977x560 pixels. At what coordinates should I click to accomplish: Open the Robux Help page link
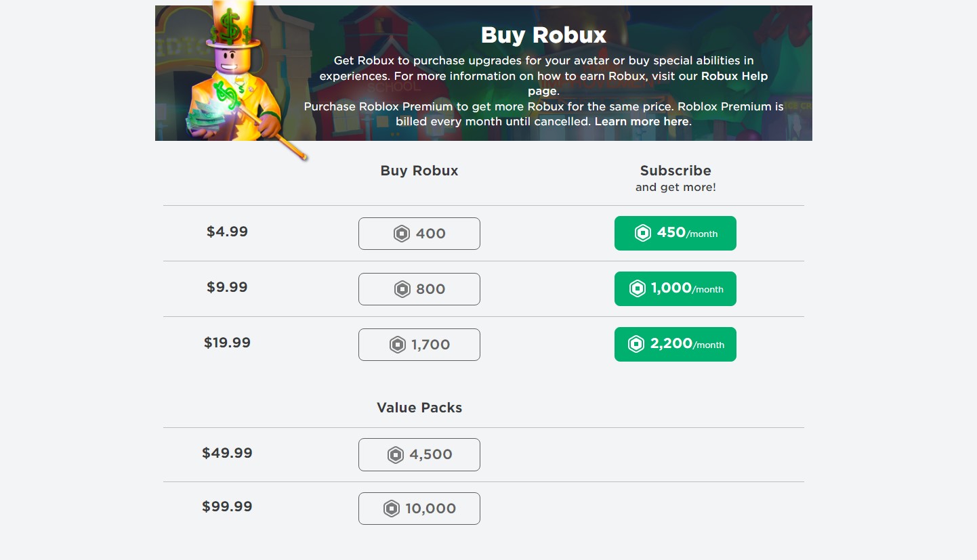pyautogui.click(x=734, y=77)
